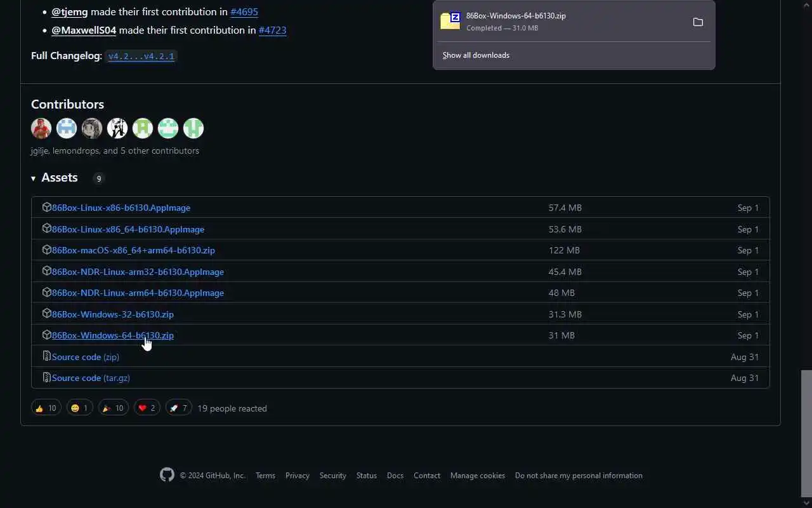This screenshot has width=812, height=508.
Task: Open Security footer link
Action: pos(333,476)
